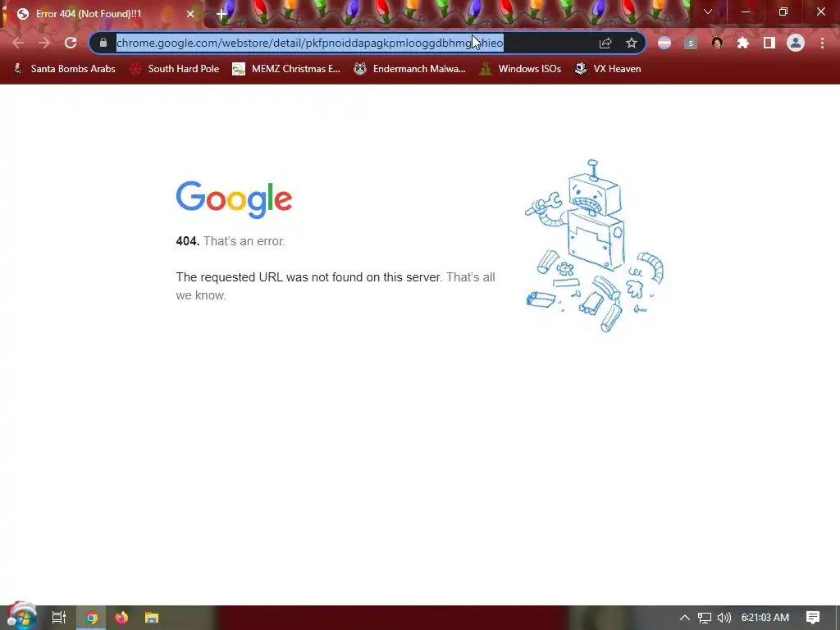Open the volume control in system tray

[x=724, y=618]
